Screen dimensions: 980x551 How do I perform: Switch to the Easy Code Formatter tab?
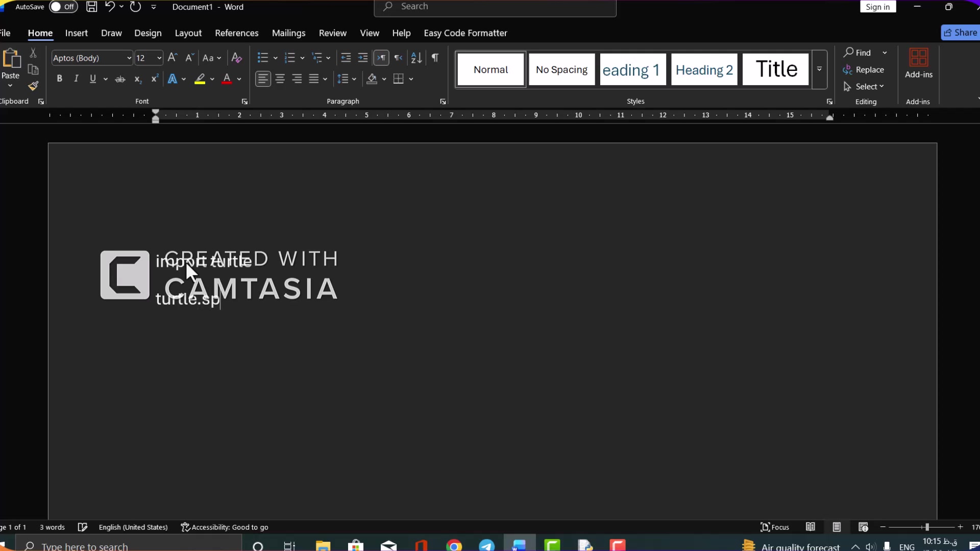tap(465, 33)
